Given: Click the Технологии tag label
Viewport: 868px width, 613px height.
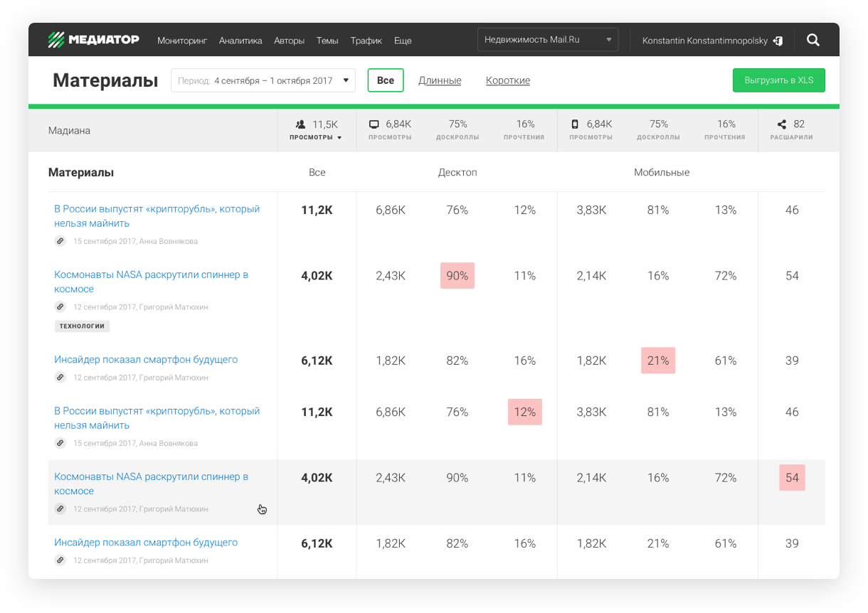Looking at the screenshot, I should point(82,326).
